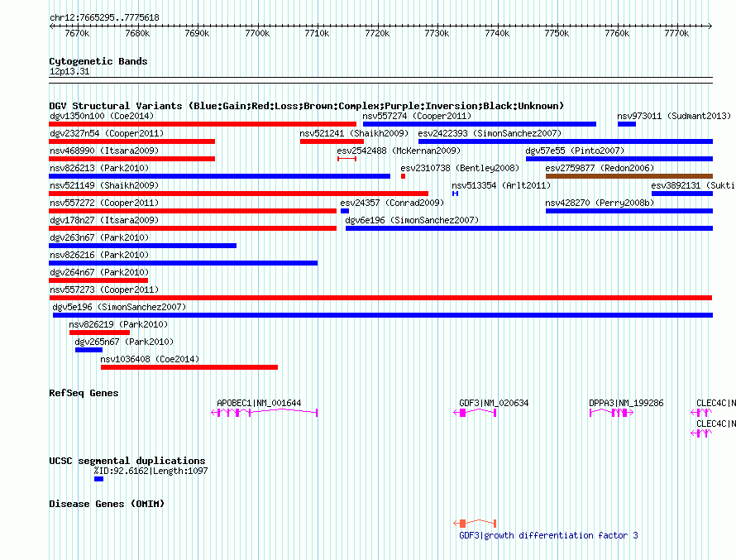Open the DPPA3|NM_199286 gene label
This screenshot has height=560, width=736.
tap(626, 403)
